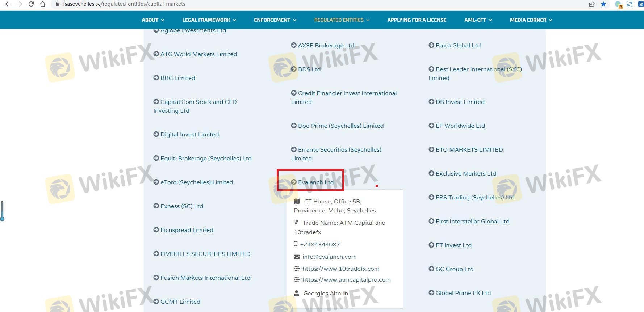Expand Doo Prime (Seychelles) Limited details

[337, 126]
